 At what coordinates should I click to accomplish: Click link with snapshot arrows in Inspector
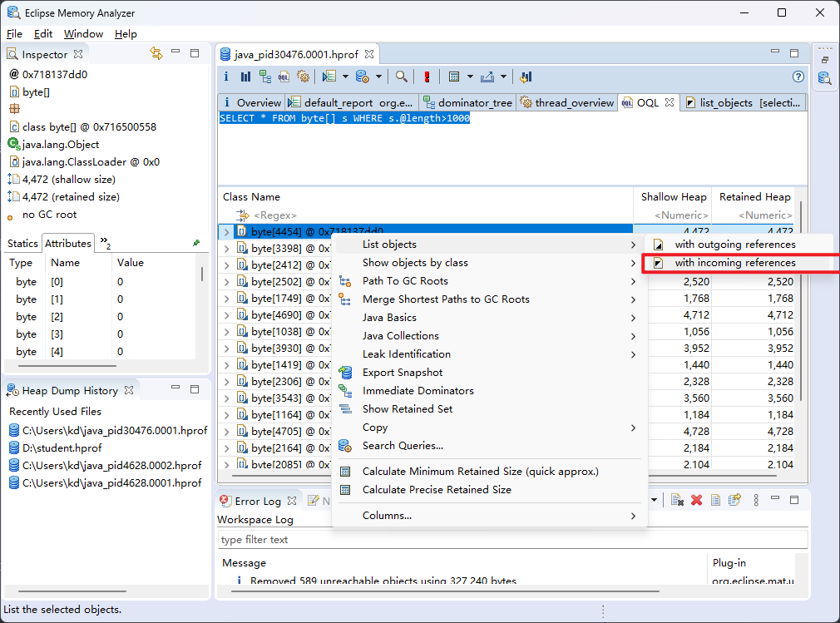coord(156,53)
